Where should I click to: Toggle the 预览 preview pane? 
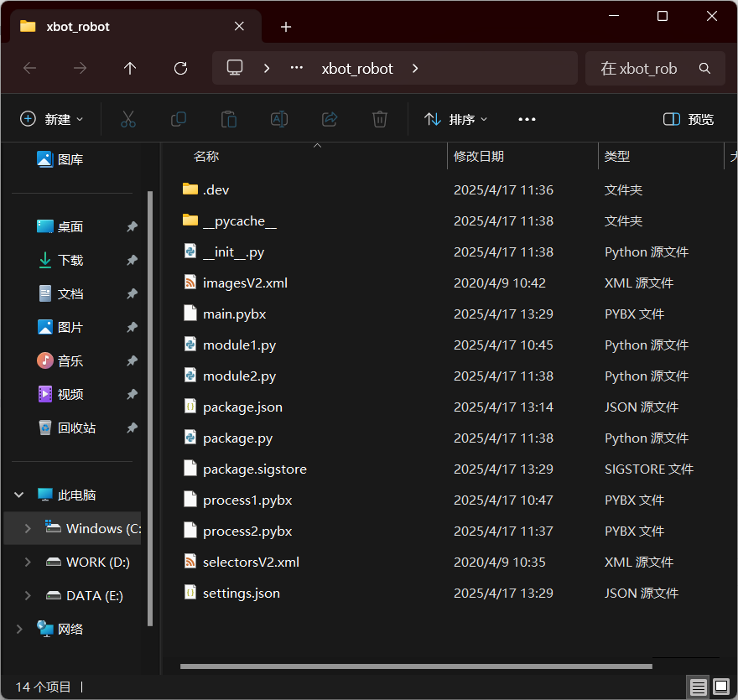(689, 119)
